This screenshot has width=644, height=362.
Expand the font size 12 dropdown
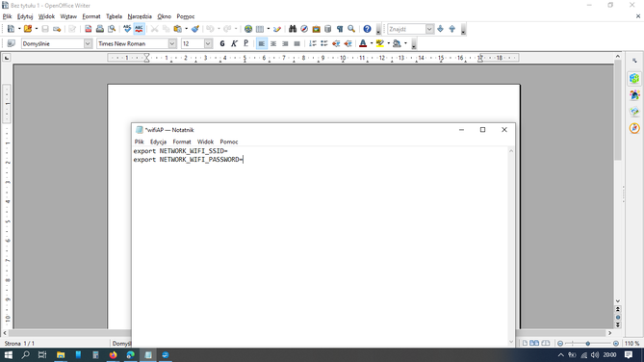208,43
